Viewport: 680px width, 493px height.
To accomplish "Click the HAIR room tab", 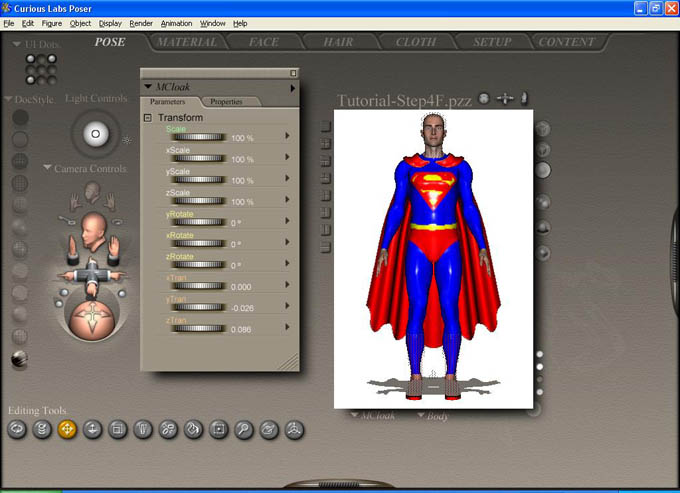I will [338, 42].
